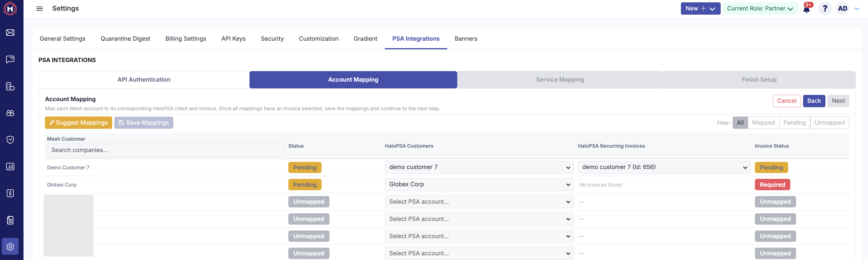Click the Next button
Screen dimensions: 868x260
[x=838, y=101]
